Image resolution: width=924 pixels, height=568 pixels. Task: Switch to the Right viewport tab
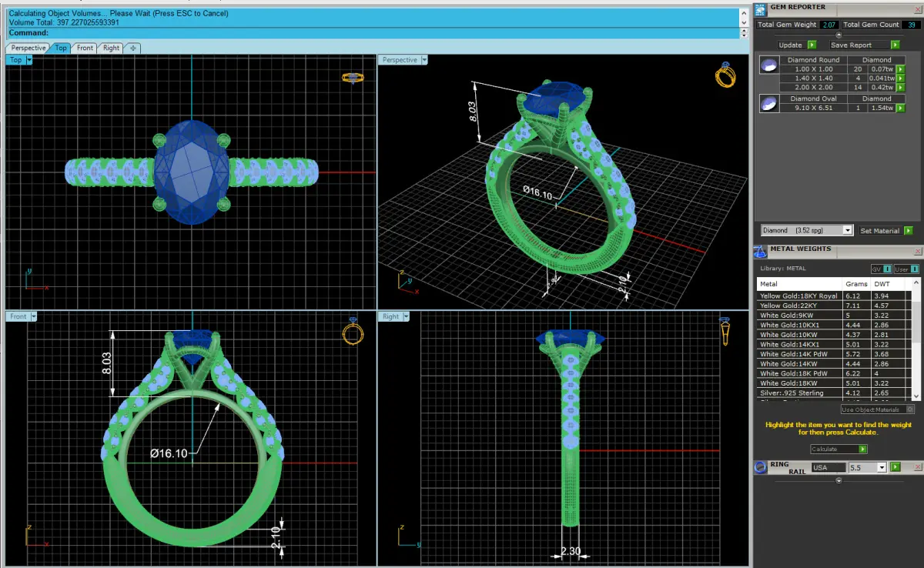click(x=111, y=48)
